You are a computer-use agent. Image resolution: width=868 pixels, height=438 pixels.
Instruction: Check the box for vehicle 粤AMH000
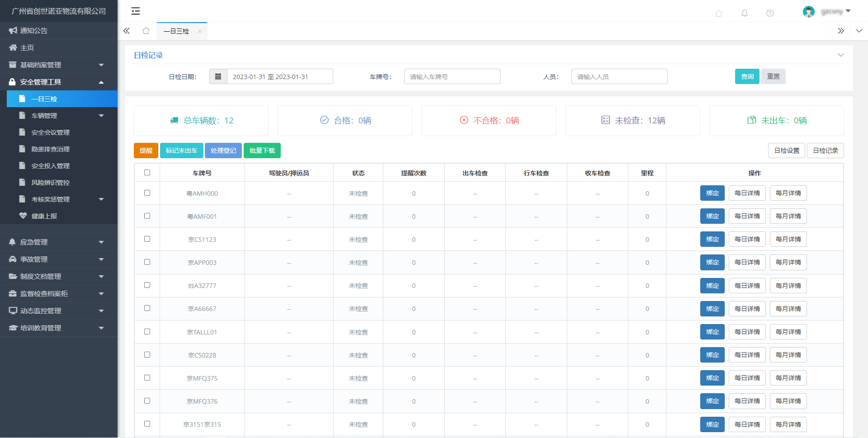tap(147, 193)
